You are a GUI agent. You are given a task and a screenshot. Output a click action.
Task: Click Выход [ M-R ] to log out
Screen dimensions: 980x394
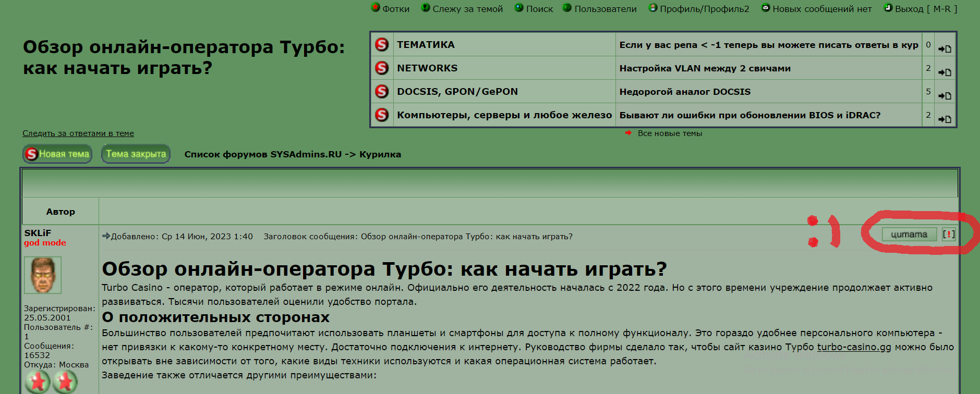926,9
